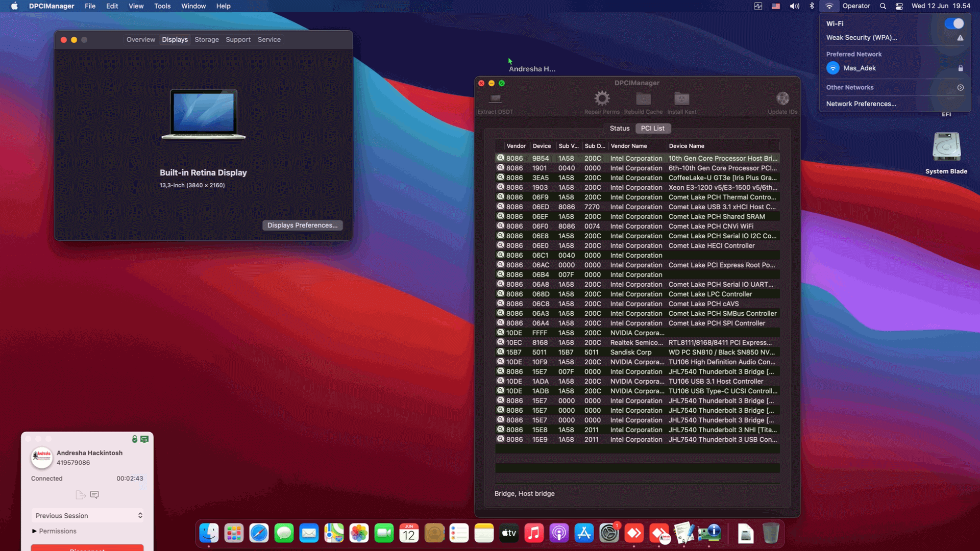Open Finder from the Dock
Viewport: 980px width, 551px height.
click(x=209, y=533)
